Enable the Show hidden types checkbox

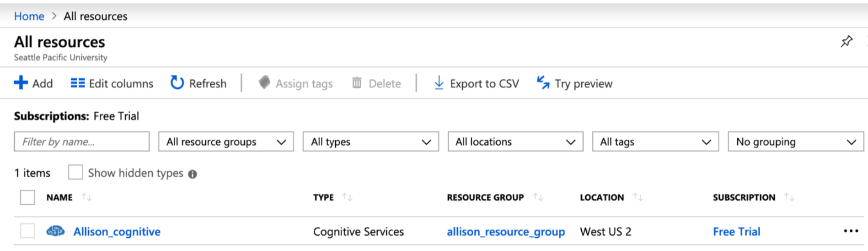coord(75,173)
